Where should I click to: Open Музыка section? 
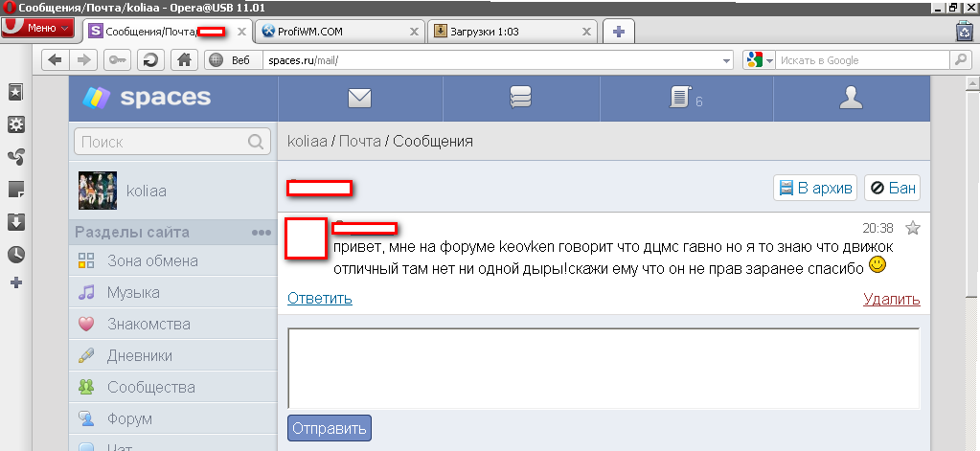point(173,292)
